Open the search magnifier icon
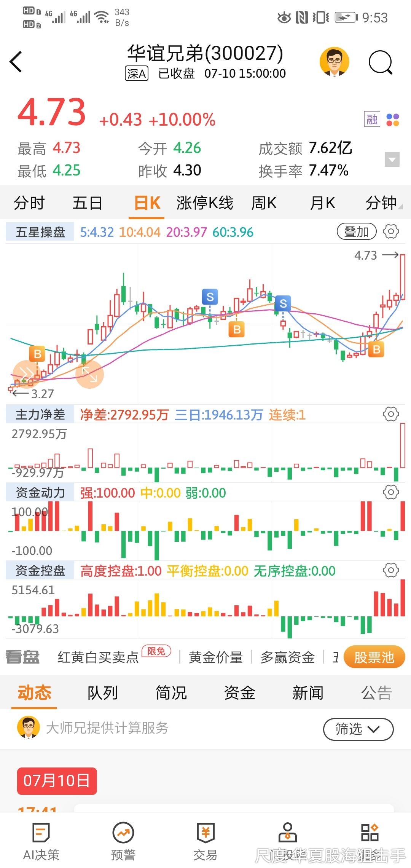 [380, 62]
